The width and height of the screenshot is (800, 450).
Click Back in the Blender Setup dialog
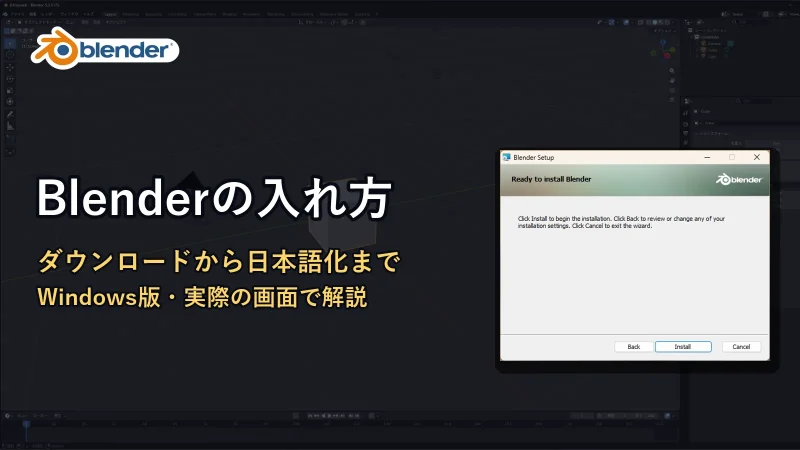click(634, 346)
